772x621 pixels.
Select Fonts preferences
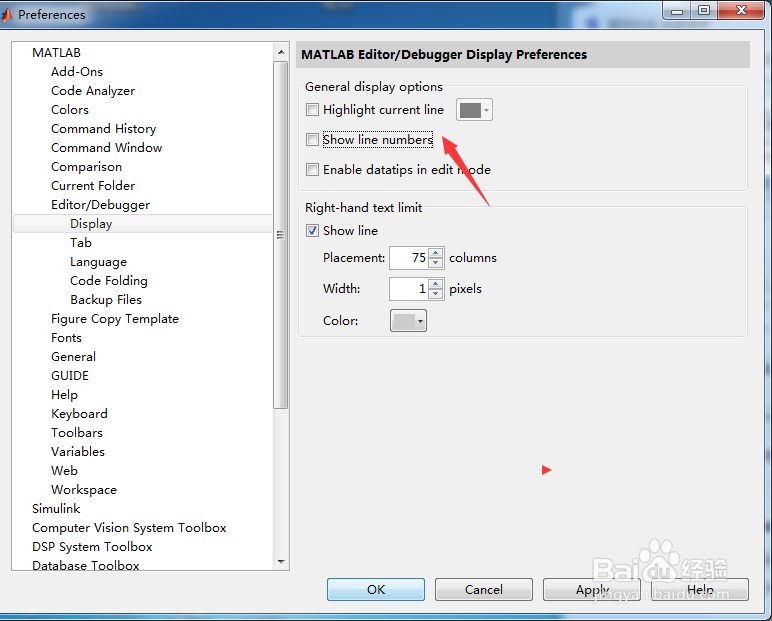click(66, 338)
